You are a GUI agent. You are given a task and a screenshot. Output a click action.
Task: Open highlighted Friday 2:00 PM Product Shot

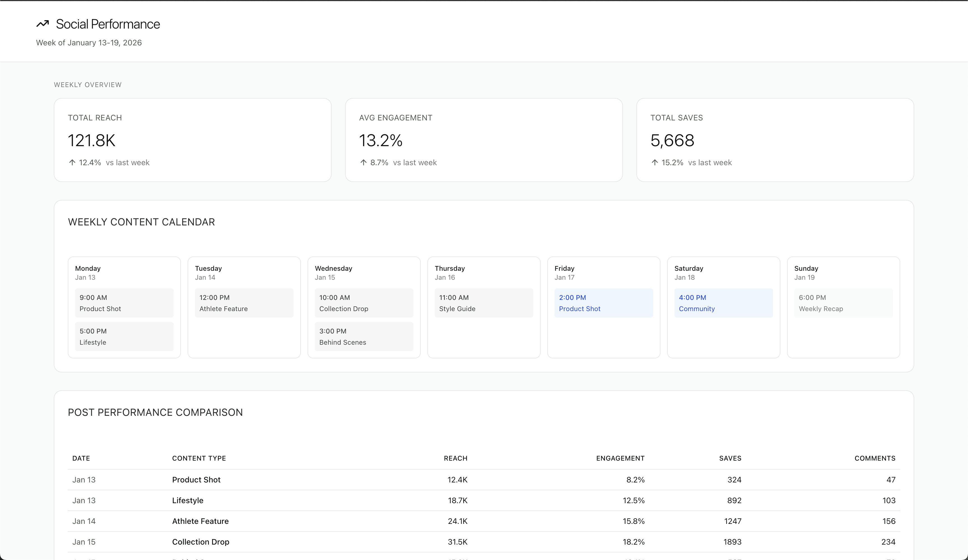(604, 303)
